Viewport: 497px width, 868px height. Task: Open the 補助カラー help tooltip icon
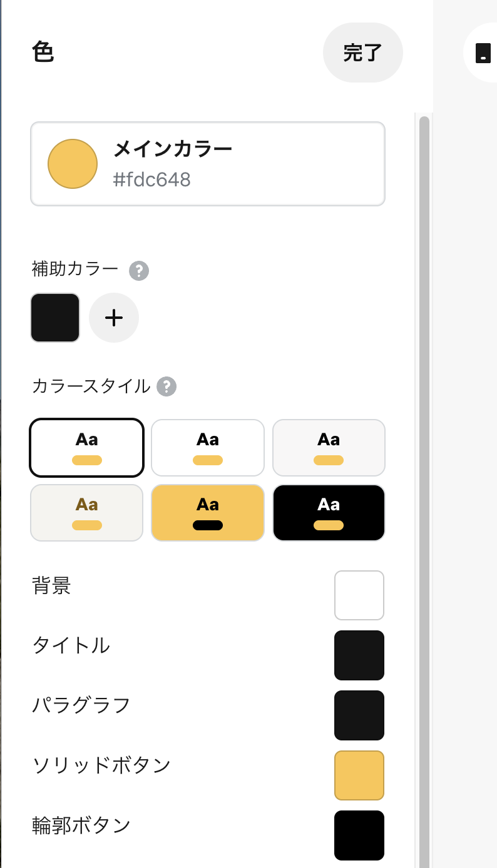[x=140, y=271]
